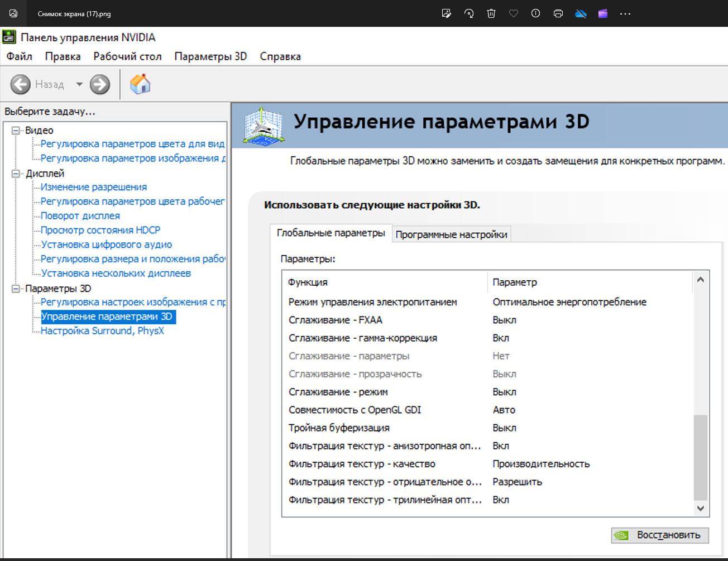Image resolution: width=728 pixels, height=561 pixels.
Task: Select the grayed Сглаживание - прозрачность row
Action: (488, 374)
